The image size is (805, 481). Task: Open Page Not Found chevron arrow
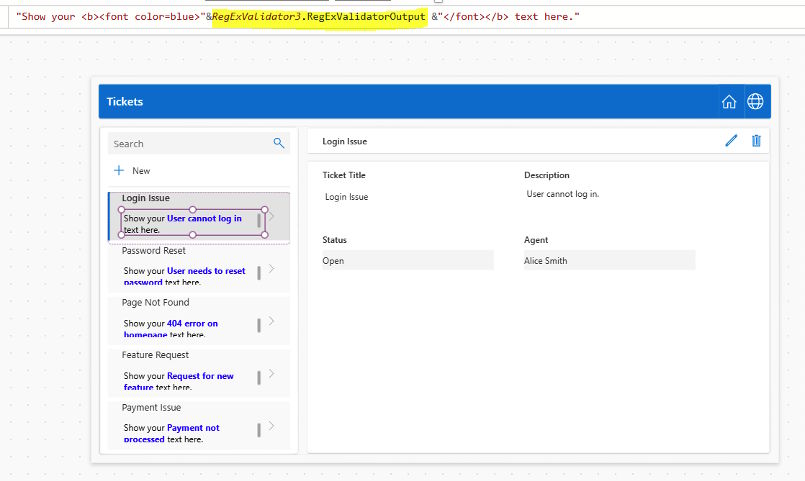(x=272, y=321)
